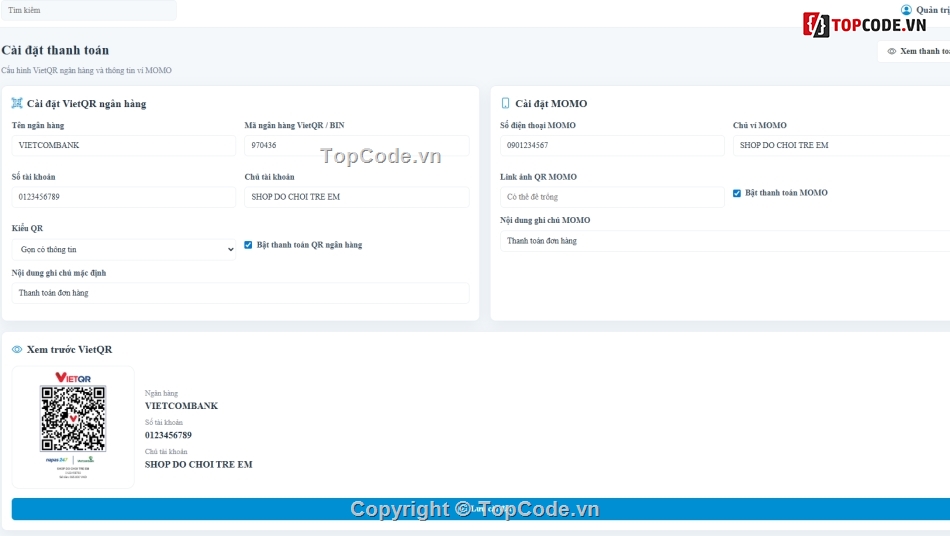Focus the Tên ngân hàng field

tap(124, 145)
